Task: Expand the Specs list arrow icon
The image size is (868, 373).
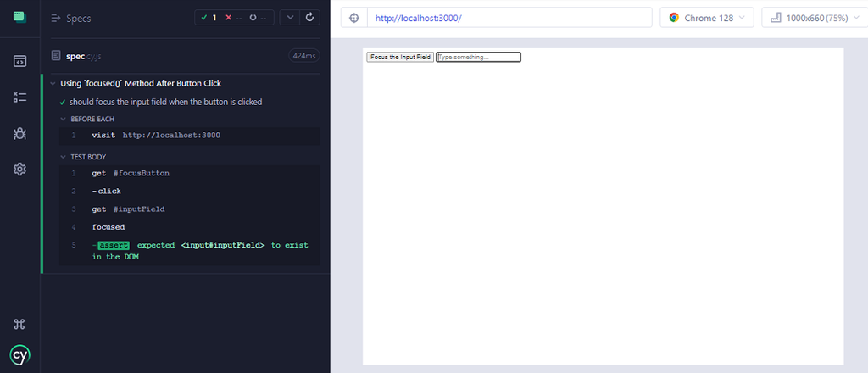Action: pos(55,19)
